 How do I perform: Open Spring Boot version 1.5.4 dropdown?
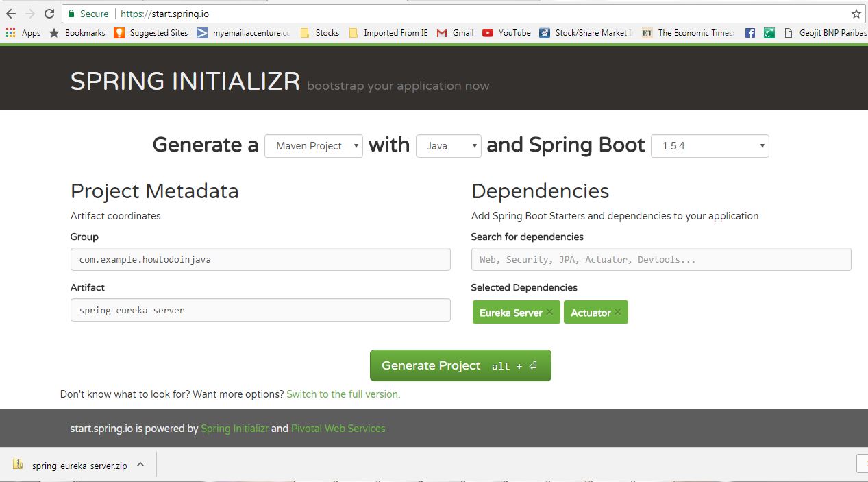click(710, 146)
